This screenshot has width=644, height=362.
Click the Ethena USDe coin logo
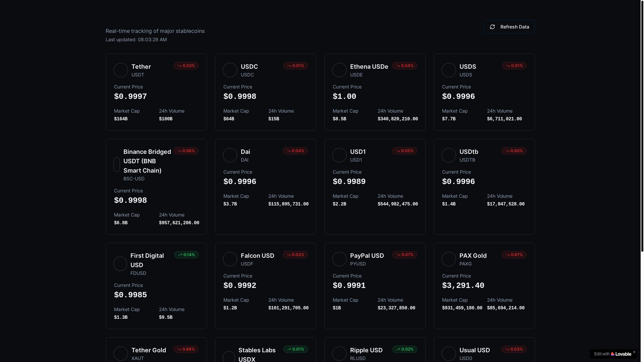[339, 70]
